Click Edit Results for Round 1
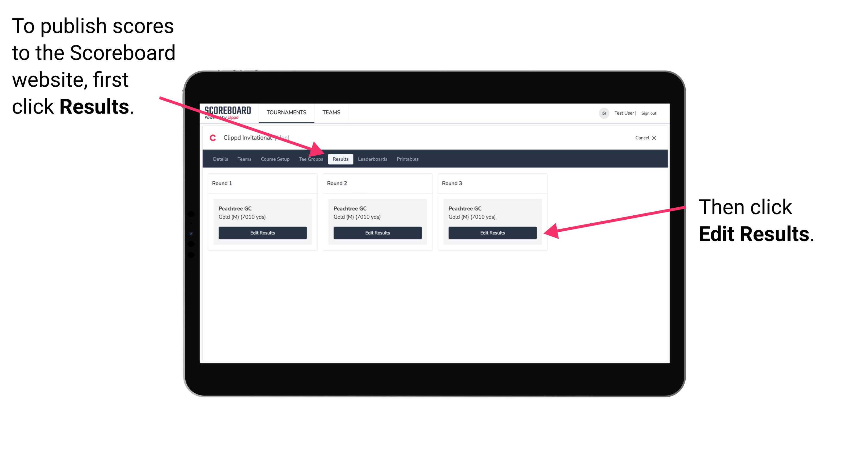The image size is (868, 467). pyautogui.click(x=262, y=233)
